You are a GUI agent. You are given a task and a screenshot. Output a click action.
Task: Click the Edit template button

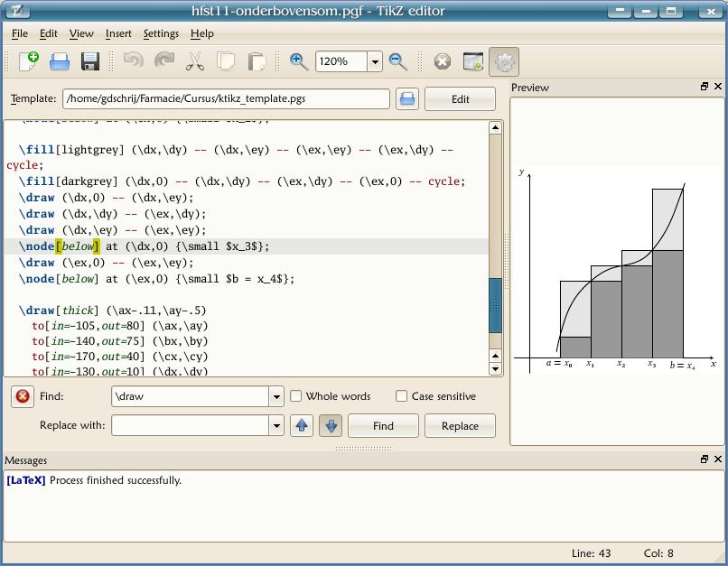460,99
